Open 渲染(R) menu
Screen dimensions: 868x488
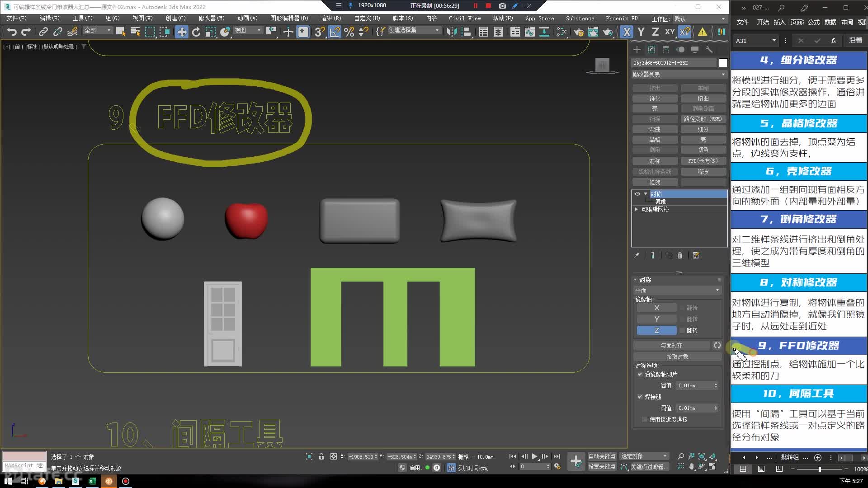click(x=331, y=19)
